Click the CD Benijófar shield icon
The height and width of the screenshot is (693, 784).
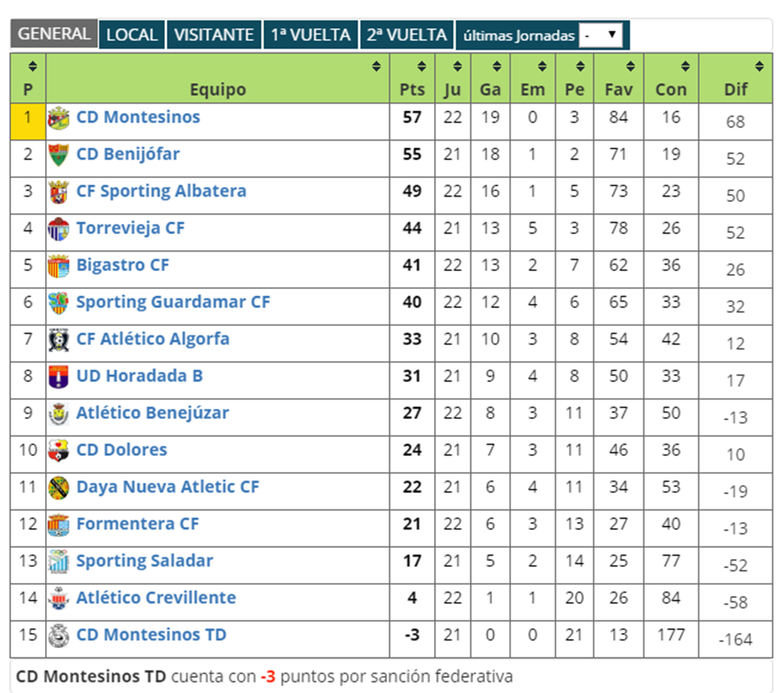[58, 155]
